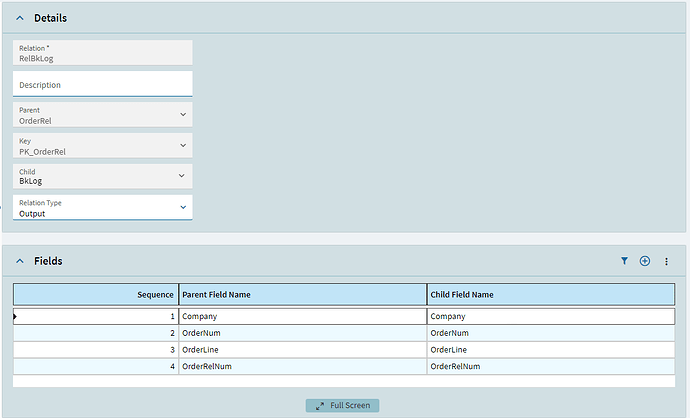Image resolution: width=690 pixels, height=418 pixels.
Task: Open the Relation Type dropdown
Action: 103,208
